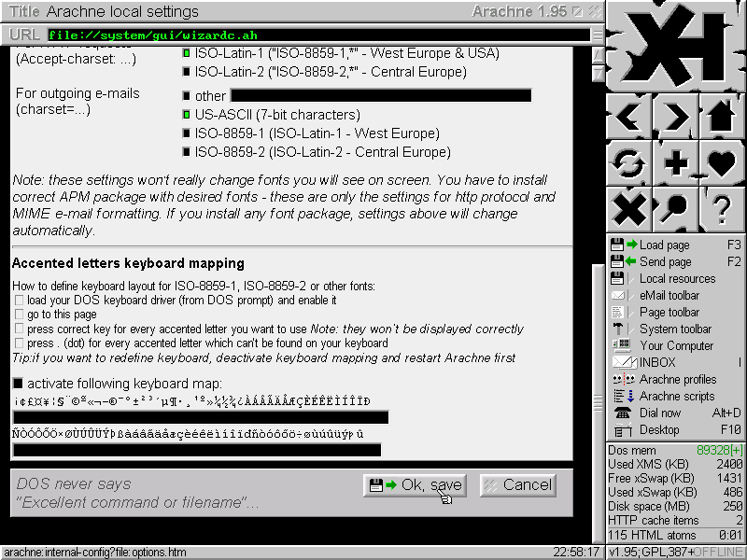Image resolution: width=747 pixels, height=560 pixels.
Task: Go forward with the right arrow icon
Action: 675,116
